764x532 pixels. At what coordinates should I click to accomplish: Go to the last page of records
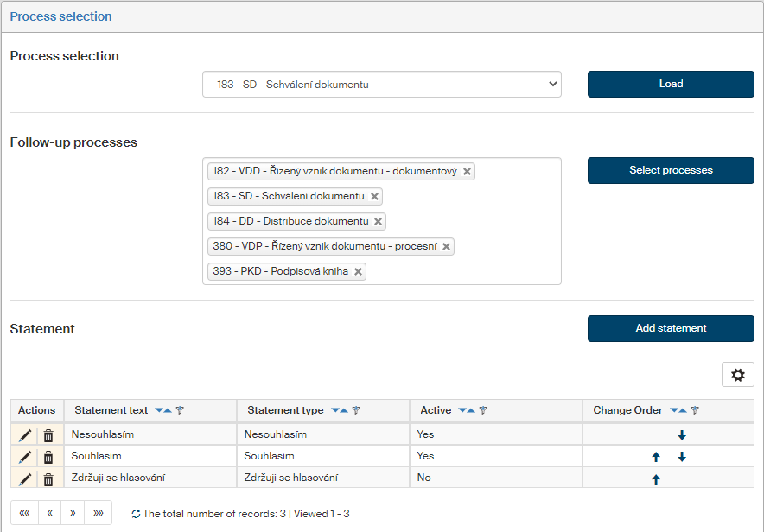click(98, 513)
